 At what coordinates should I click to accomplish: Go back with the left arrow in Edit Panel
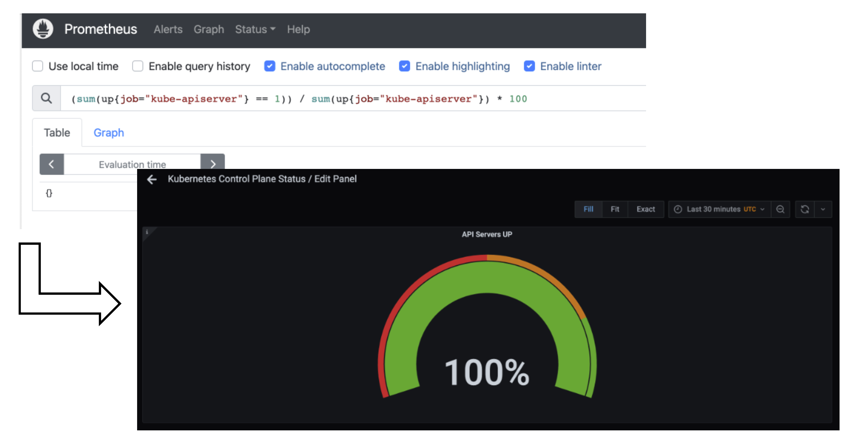152,179
